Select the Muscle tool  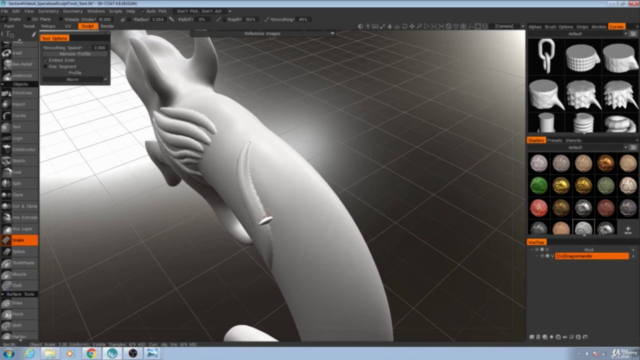pos(19,274)
